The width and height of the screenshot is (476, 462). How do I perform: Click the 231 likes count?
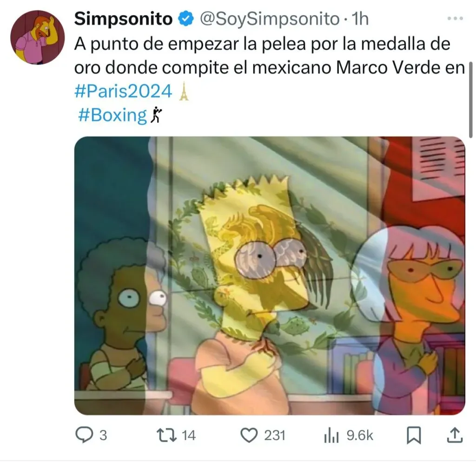[x=275, y=435]
